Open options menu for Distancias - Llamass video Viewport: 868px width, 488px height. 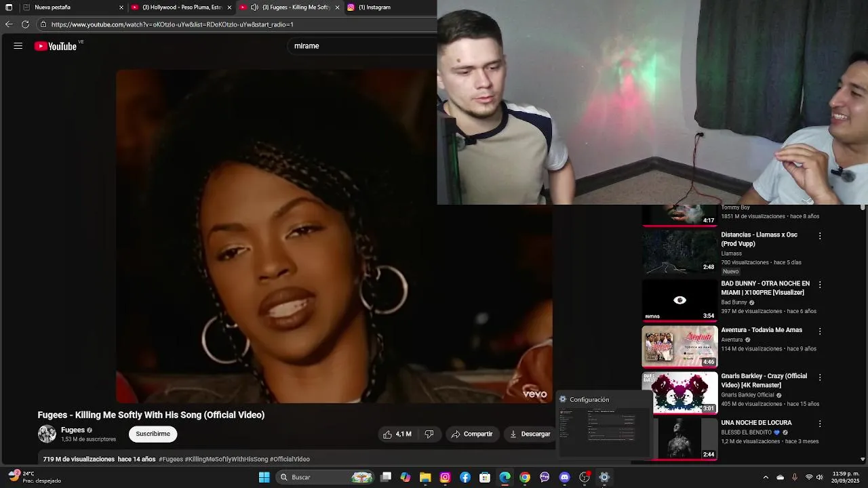click(x=820, y=236)
